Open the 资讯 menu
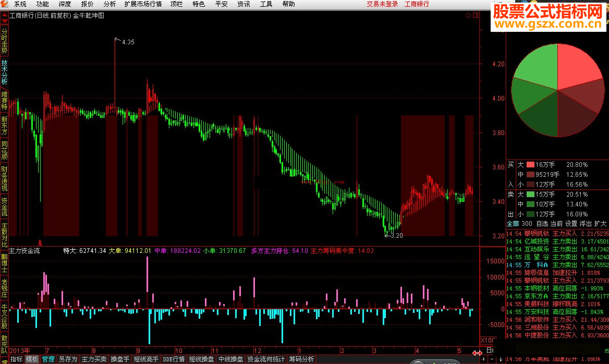Screen dimensions: 609x364 click(243, 4)
